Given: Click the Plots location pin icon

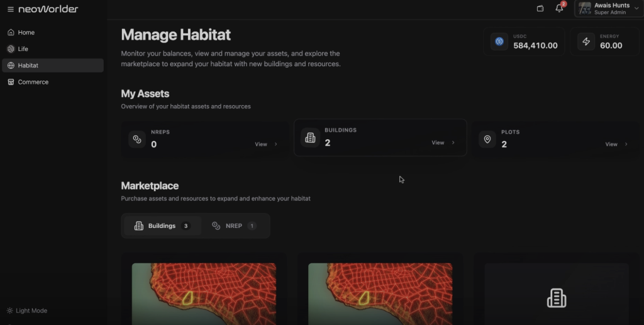Looking at the screenshot, I should coord(487,139).
